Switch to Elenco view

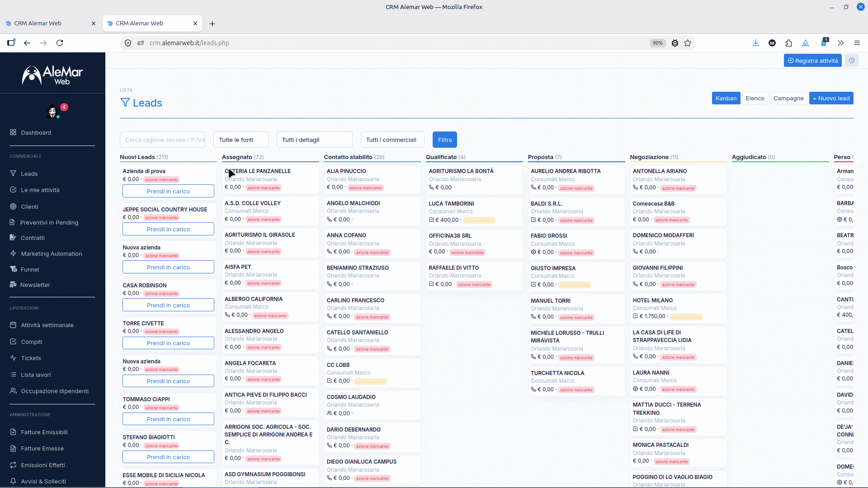[x=755, y=98]
